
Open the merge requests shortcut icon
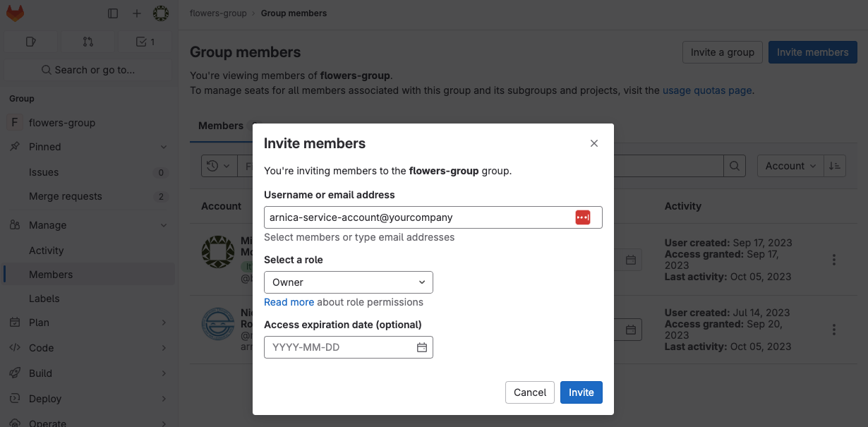pos(88,42)
